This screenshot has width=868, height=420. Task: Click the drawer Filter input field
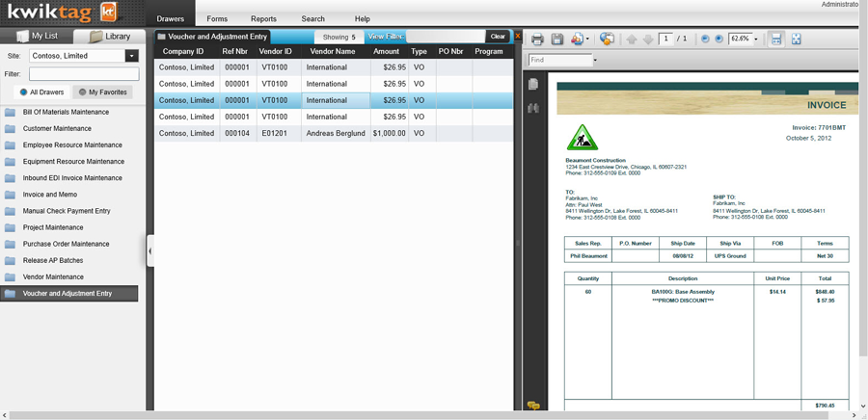point(84,74)
